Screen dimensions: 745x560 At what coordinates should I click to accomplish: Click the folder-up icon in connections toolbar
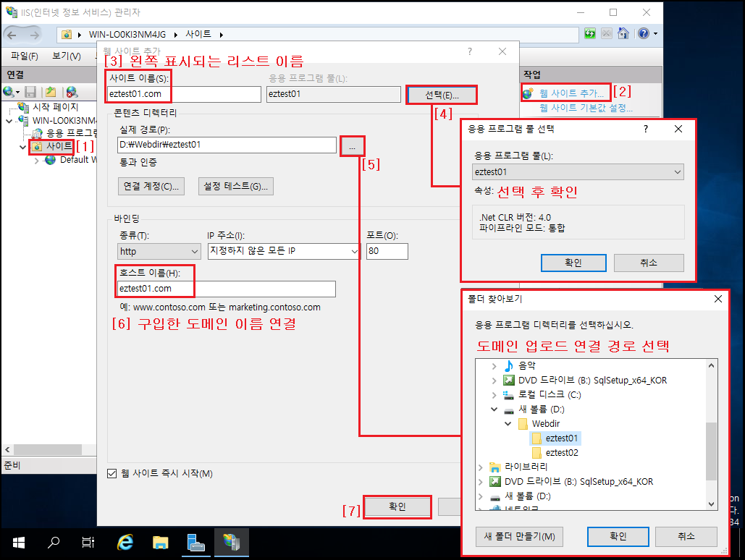(51, 92)
